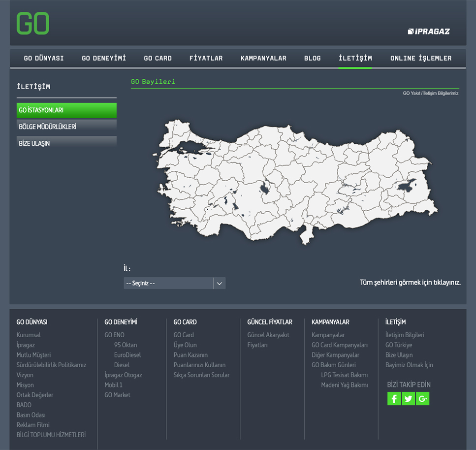476x450 pixels.
Task: Open the Facebook social icon
Action: pyautogui.click(x=394, y=398)
